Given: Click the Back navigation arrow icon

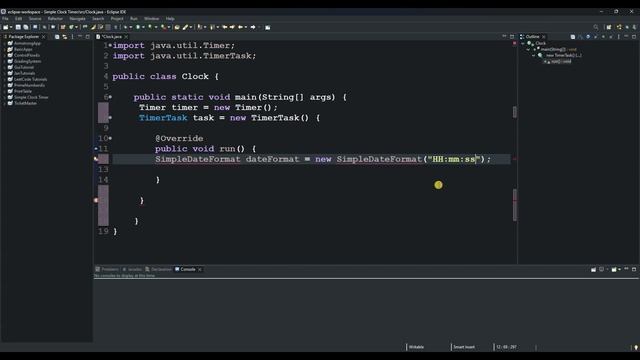Looking at the screenshot, I should pyautogui.click(x=240, y=27).
